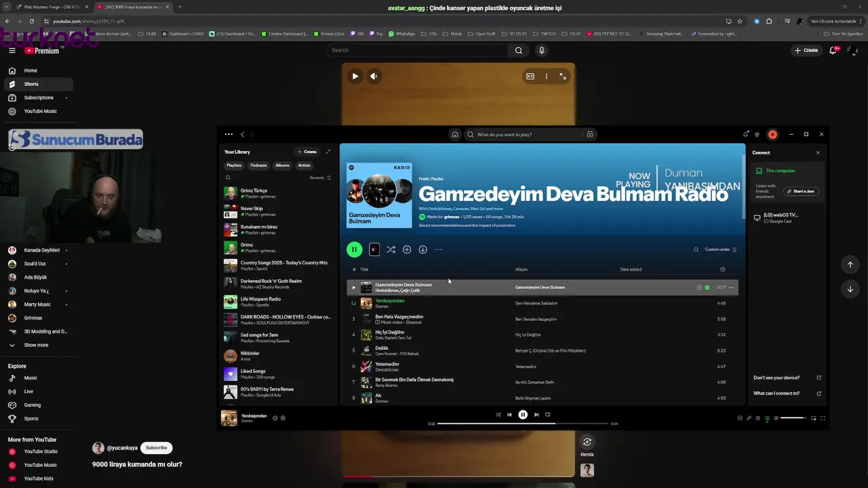
Task: Sort tracks by the Album column header
Action: tap(521, 269)
